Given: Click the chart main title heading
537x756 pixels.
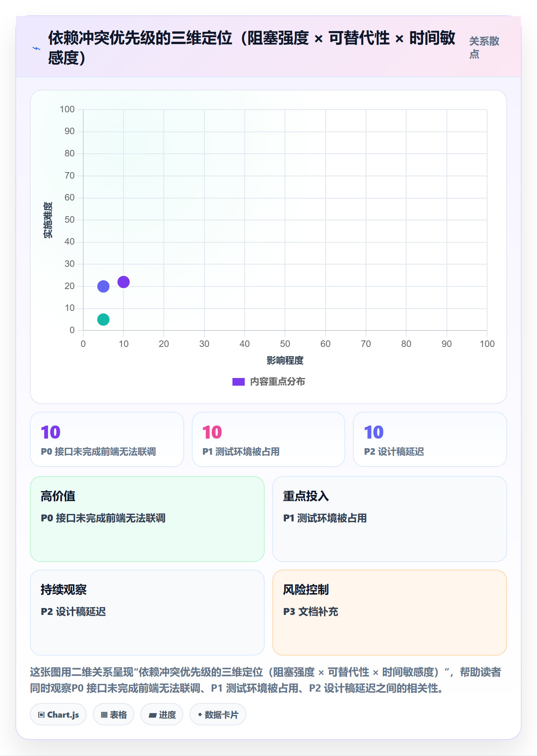Looking at the screenshot, I should coord(252,48).
